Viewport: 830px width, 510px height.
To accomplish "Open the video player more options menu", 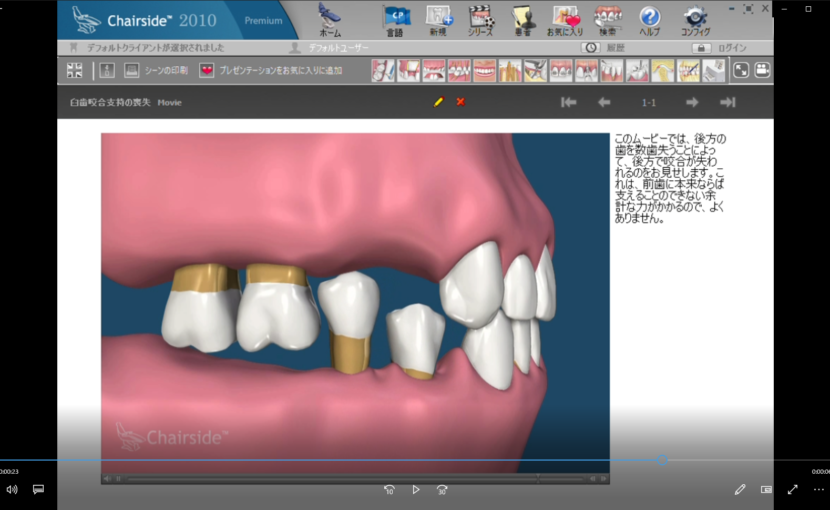I will (x=819, y=489).
